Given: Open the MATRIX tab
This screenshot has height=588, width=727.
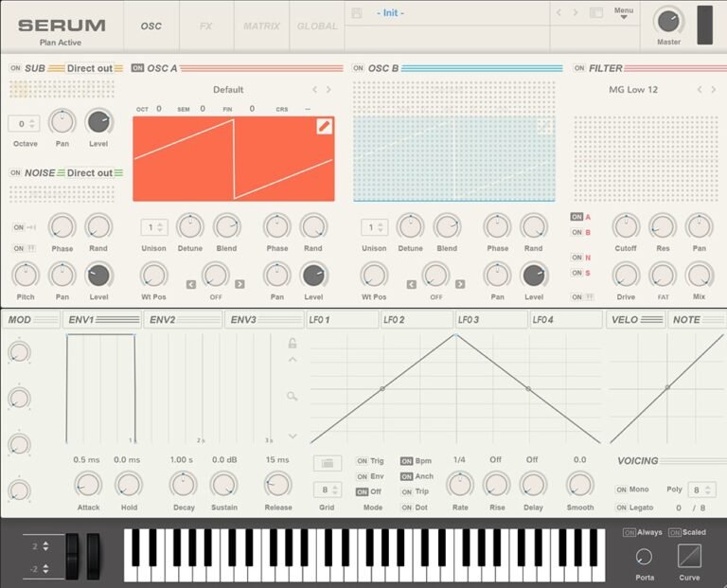Looking at the screenshot, I should (261, 26).
